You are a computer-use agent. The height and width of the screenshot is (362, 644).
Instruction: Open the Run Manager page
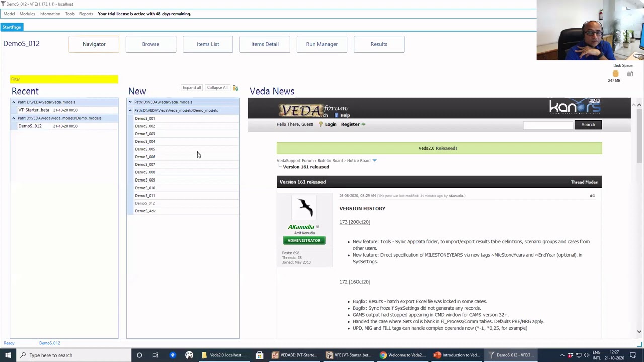[x=322, y=44]
